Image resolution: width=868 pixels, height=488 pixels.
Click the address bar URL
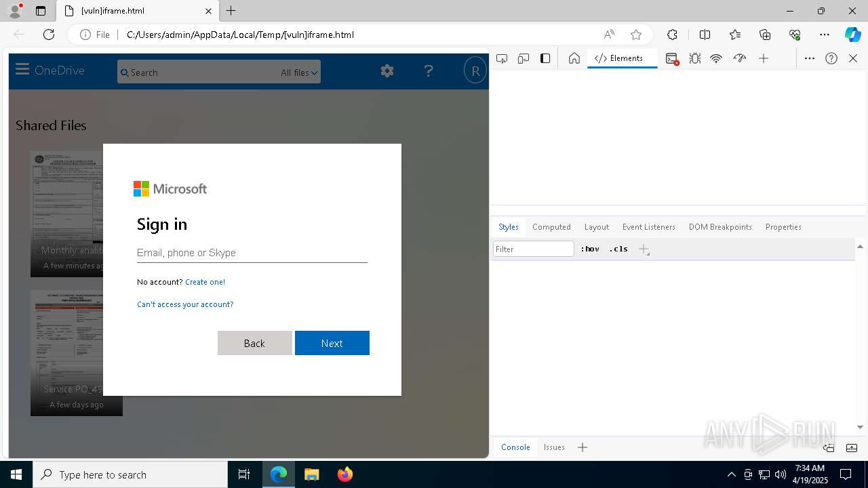pyautogui.click(x=240, y=35)
